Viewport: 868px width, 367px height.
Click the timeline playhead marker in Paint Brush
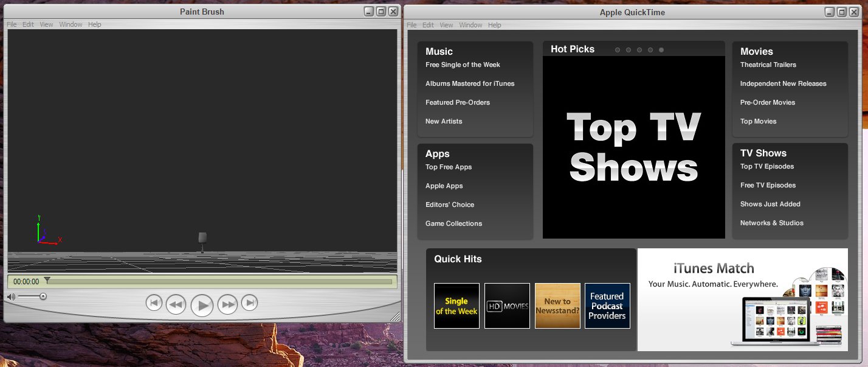(x=47, y=280)
